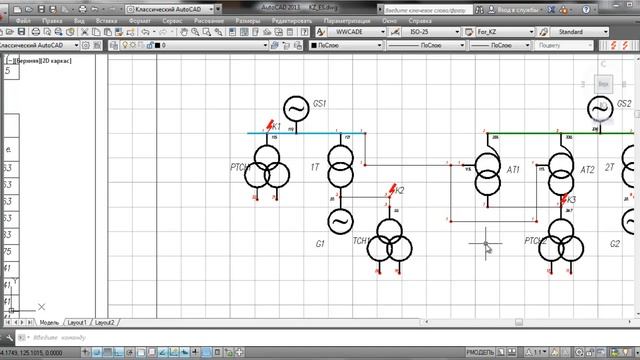The image size is (640, 360).
Task: Open the ПоСлою linetype dropdown
Action: (x=462, y=45)
